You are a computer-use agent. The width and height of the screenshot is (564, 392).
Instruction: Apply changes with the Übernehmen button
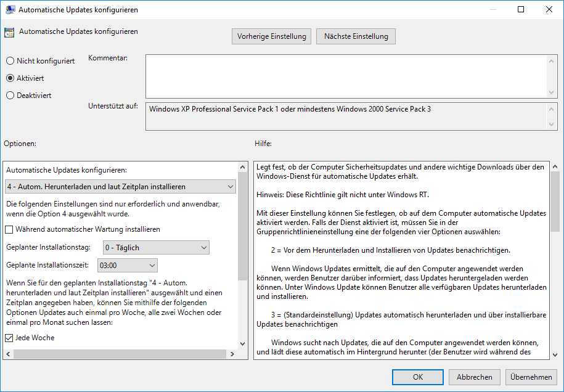click(531, 377)
